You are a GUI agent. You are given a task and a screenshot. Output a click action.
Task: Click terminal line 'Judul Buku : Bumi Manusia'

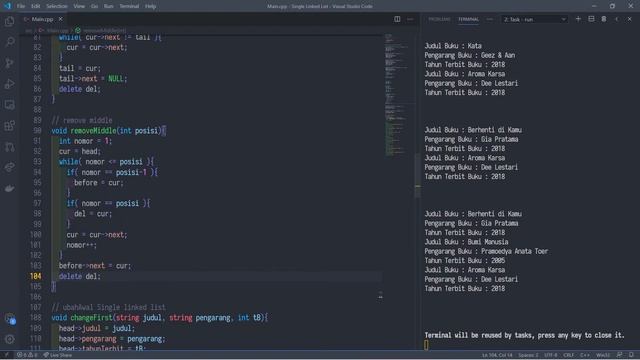point(466,242)
